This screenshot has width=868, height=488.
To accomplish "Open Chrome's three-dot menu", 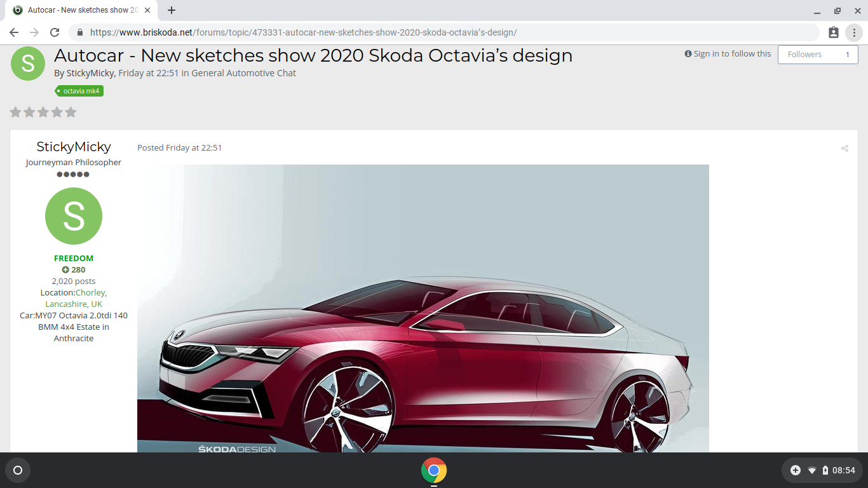I will pyautogui.click(x=854, y=32).
